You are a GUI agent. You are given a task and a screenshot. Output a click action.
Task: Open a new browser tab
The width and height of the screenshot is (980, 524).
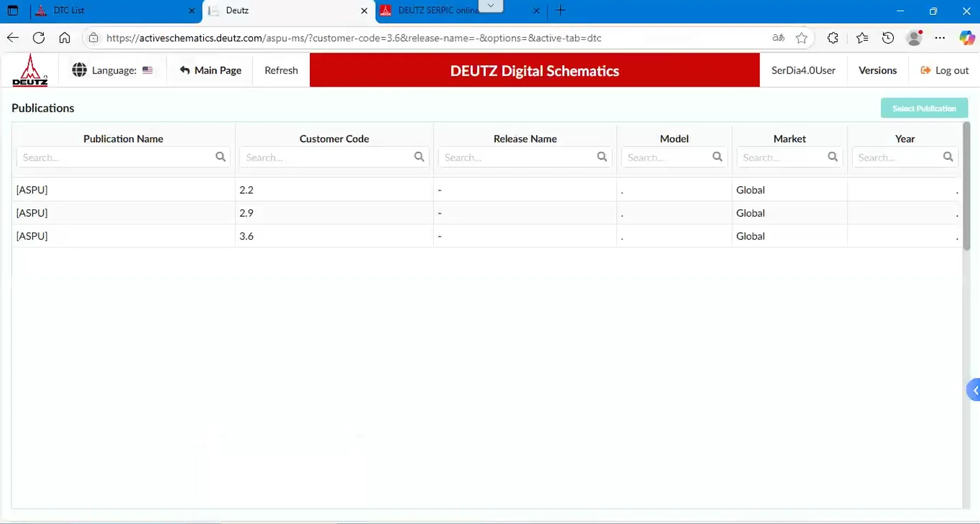[x=560, y=10]
